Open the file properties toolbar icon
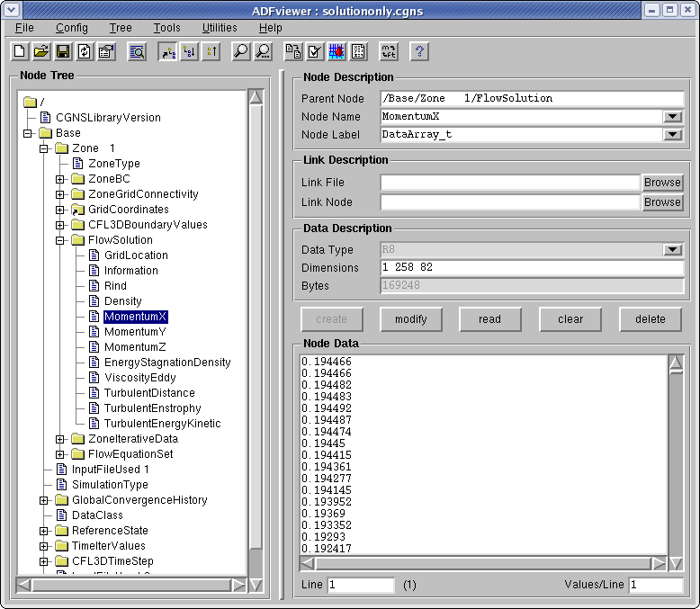This screenshot has width=700, height=609. click(106, 52)
